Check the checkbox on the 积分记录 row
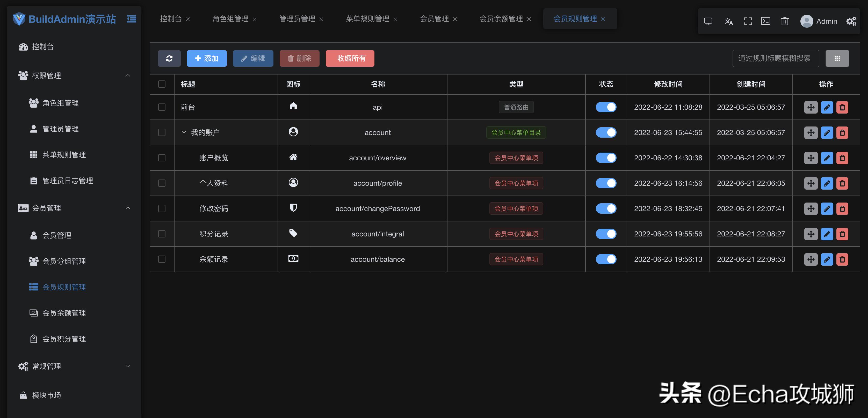The height and width of the screenshot is (418, 868). point(162,234)
